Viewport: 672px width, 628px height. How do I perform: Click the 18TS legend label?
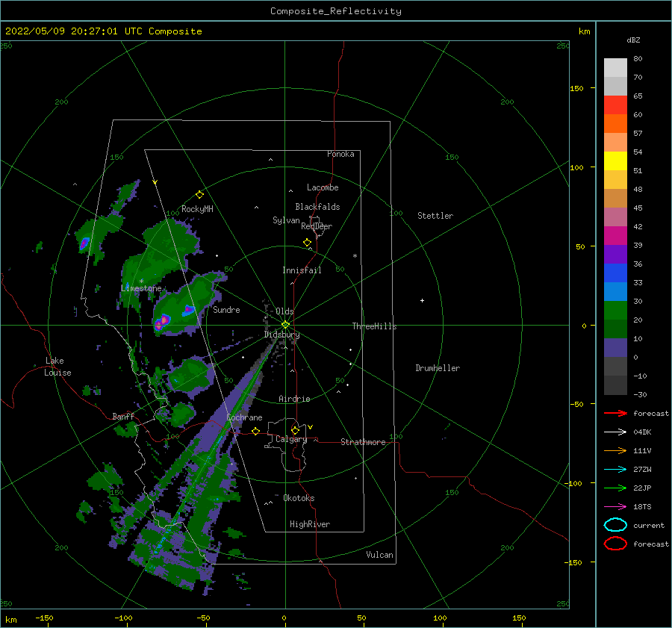point(642,507)
